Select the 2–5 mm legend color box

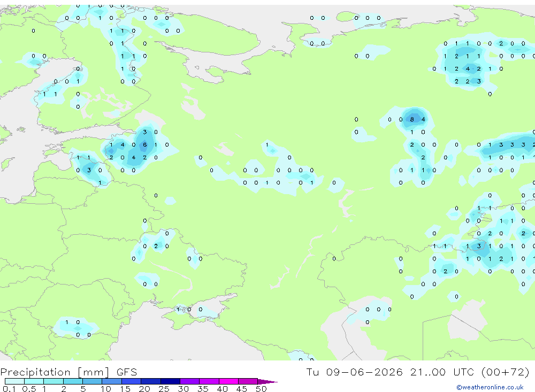73,381
